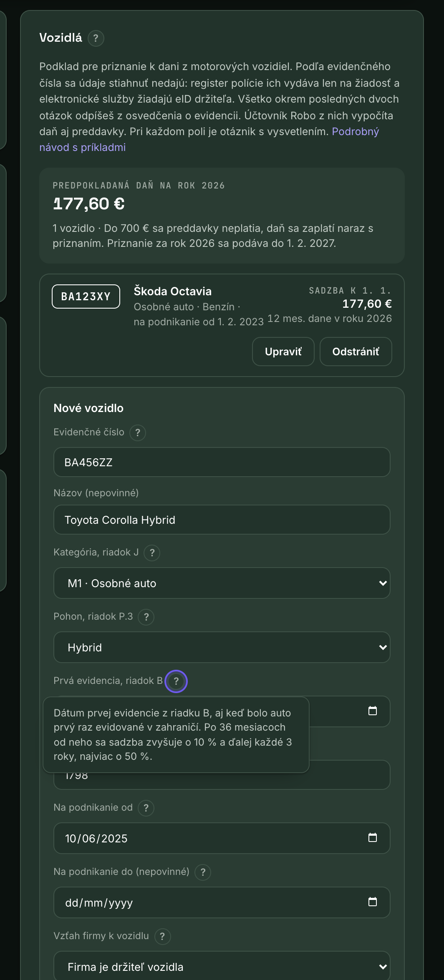This screenshot has height=980, width=444.
Task: Show help for Evidenčné číslo field
Action: 138,433
